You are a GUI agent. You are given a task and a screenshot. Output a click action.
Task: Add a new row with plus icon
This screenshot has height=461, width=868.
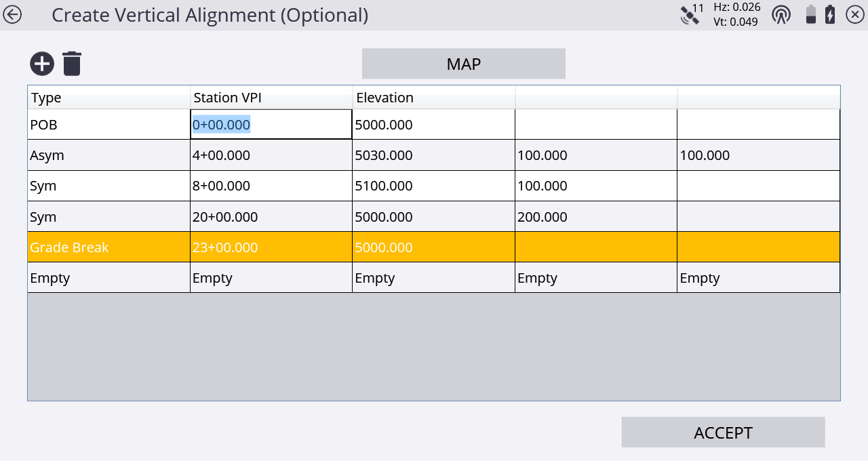(42, 64)
